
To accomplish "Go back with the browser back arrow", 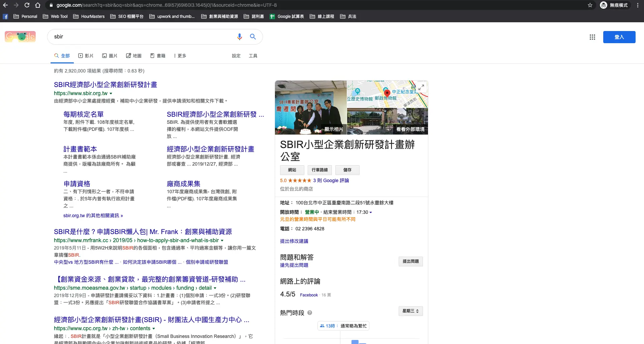I will pos(5,5).
